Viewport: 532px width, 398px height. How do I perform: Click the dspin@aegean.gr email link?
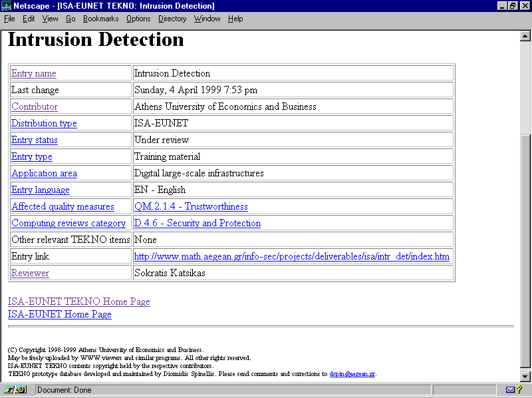(352, 374)
